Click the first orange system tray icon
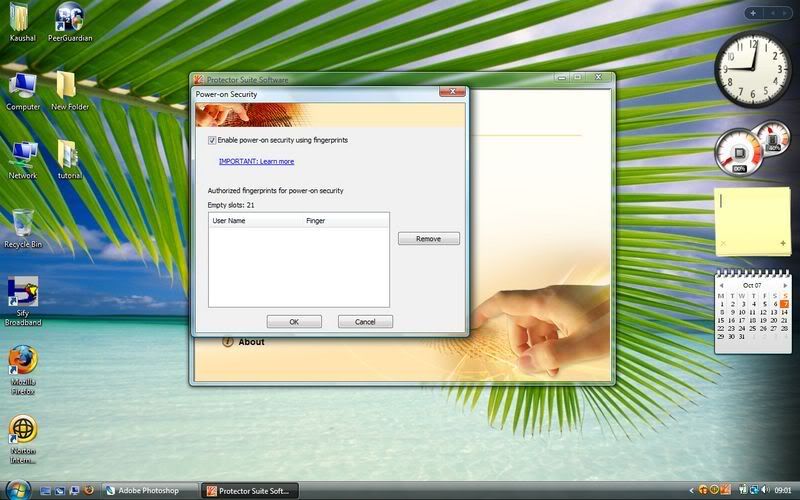 [x=704, y=490]
